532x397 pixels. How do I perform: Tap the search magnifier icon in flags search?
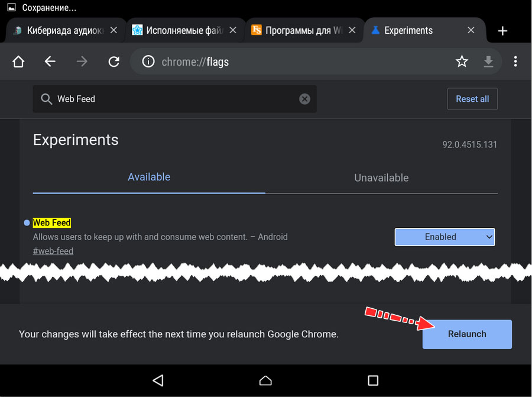[x=46, y=99]
